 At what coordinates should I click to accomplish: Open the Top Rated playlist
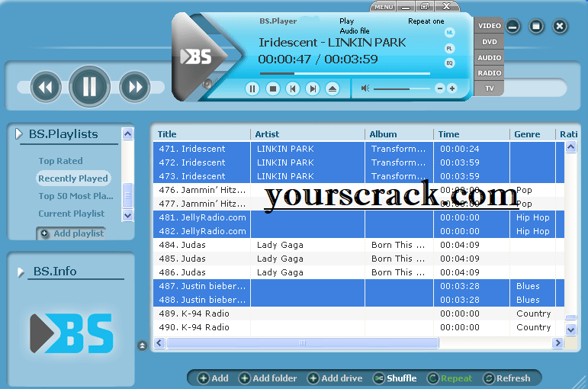tap(60, 161)
